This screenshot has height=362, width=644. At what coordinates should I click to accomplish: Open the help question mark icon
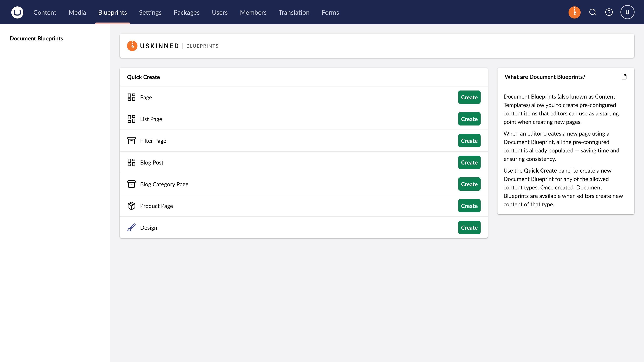pyautogui.click(x=609, y=12)
